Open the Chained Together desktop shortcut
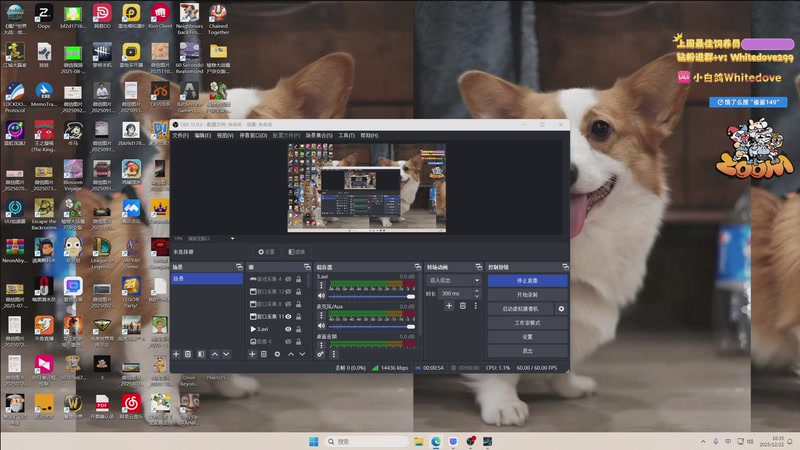Image resolution: width=800 pixels, height=450 pixels. coord(218,19)
